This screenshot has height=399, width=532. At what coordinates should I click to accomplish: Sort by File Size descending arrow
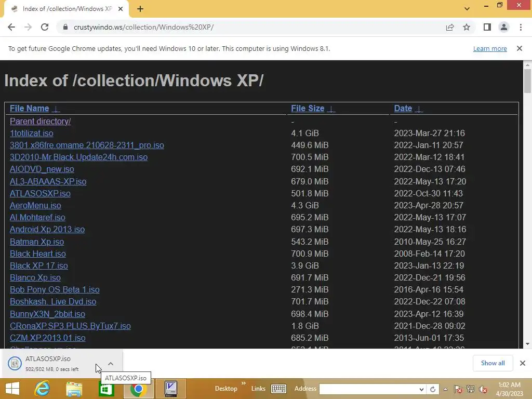click(331, 109)
